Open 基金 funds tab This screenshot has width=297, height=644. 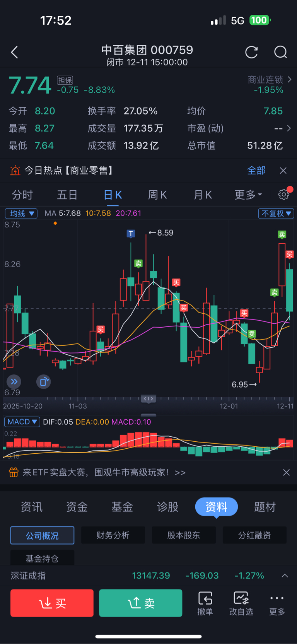(x=122, y=507)
